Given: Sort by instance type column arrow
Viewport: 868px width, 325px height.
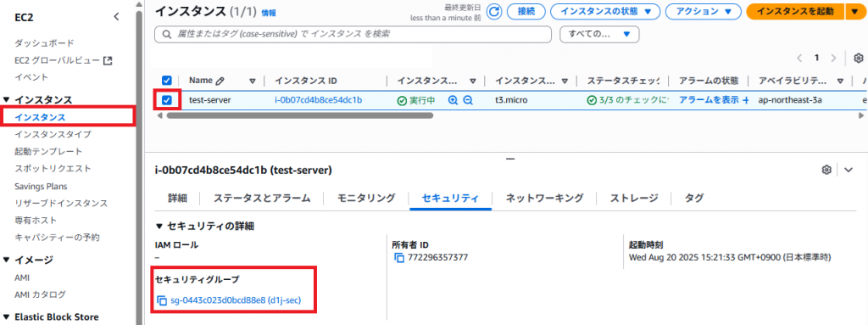Looking at the screenshot, I should 565,81.
